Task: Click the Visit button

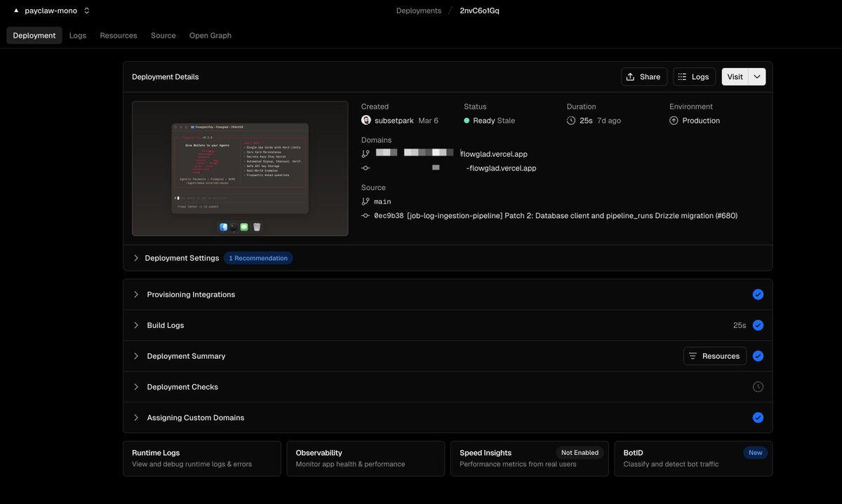Action: click(735, 76)
